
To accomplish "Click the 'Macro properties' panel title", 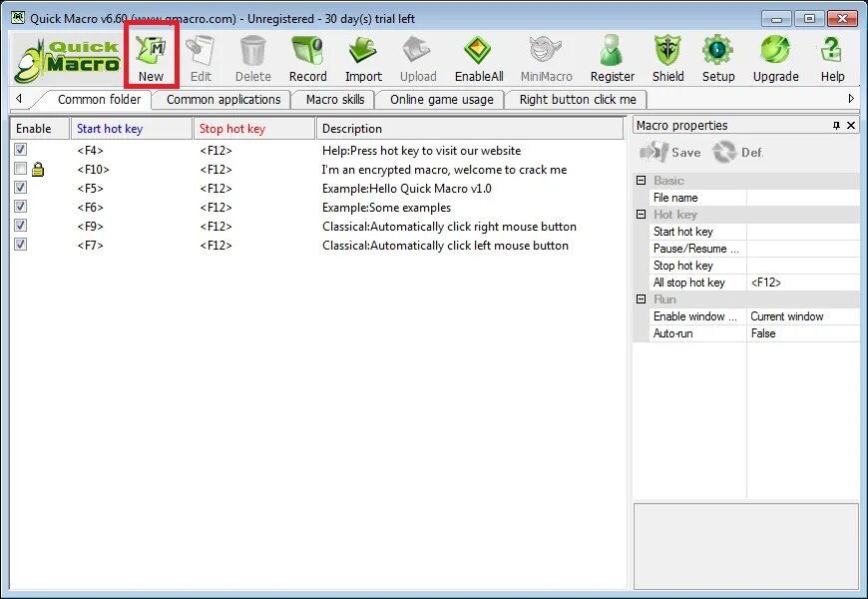I will point(682,125).
